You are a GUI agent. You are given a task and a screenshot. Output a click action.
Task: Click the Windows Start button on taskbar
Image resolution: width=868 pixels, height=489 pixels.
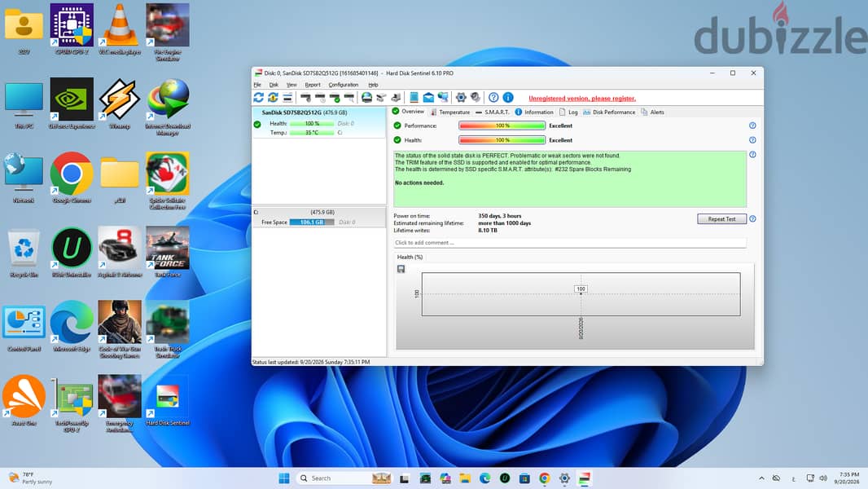click(x=284, y=478)
